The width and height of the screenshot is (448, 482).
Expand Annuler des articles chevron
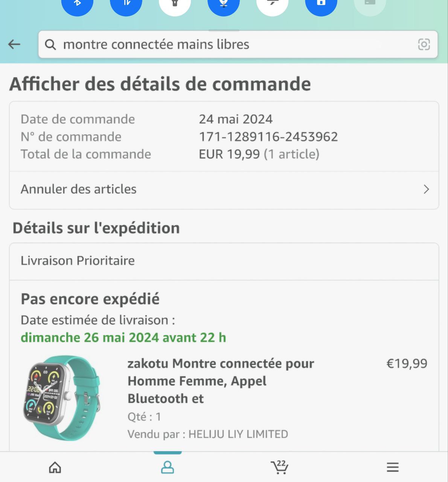pos(426,189)
